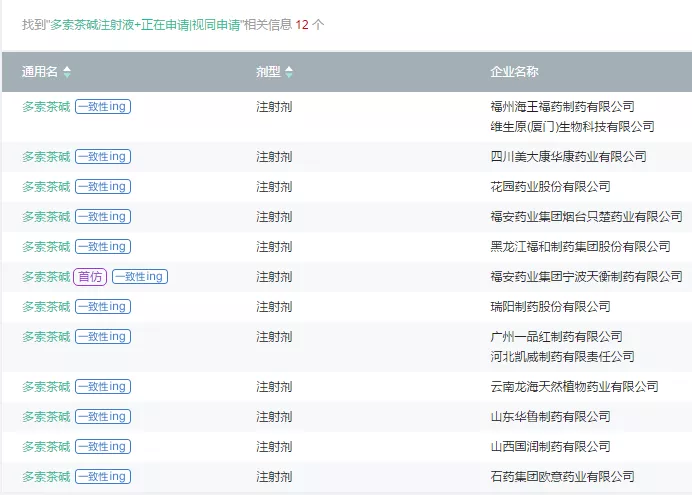Click 注射剂 cell in 山东华鲁制药 row

point(274,416)
